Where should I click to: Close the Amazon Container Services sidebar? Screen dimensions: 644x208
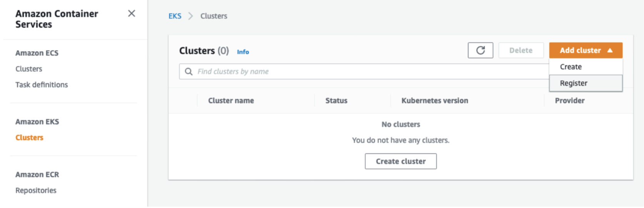coord(132,13)
